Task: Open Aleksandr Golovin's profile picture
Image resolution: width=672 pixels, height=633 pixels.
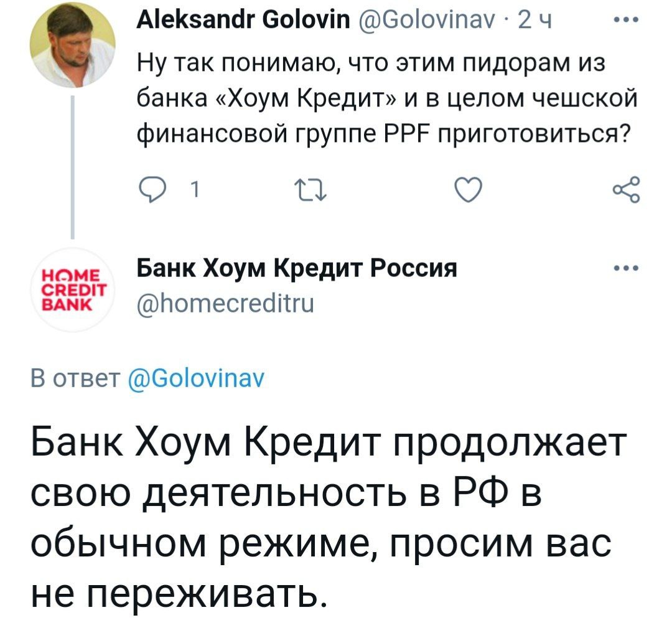Action: pos(72,36)
